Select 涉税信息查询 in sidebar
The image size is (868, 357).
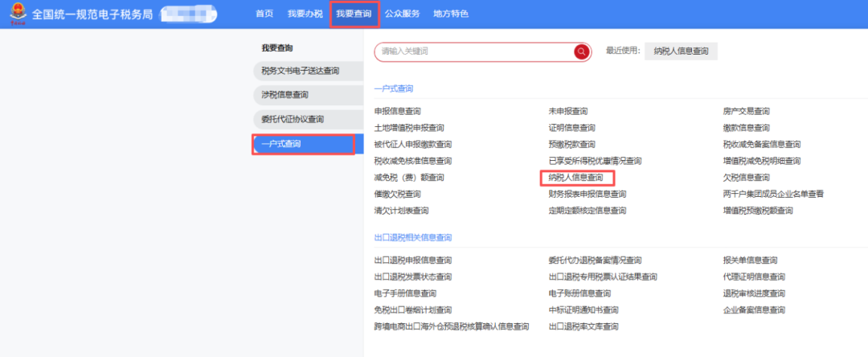click(x=285, y=95)
